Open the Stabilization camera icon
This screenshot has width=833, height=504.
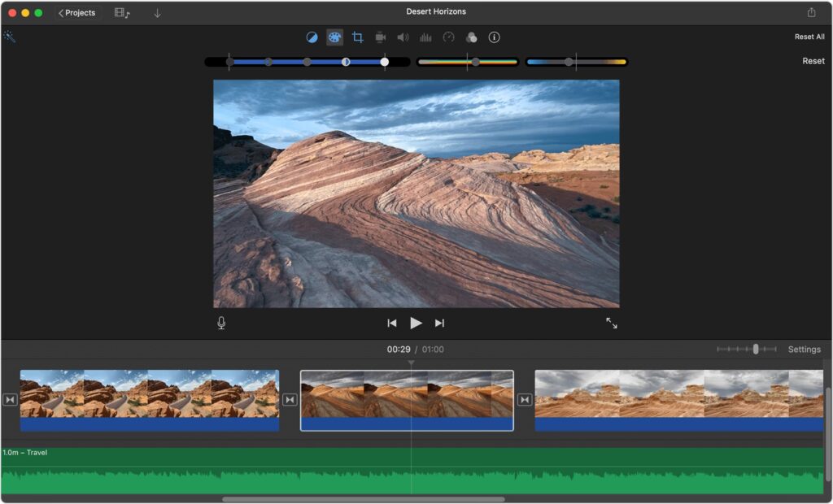(x=380, y=37)
